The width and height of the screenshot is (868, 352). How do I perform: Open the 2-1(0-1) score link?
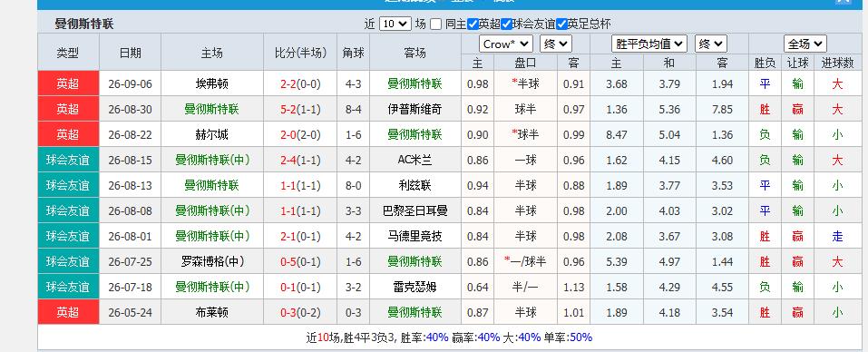tap(300, 236)
